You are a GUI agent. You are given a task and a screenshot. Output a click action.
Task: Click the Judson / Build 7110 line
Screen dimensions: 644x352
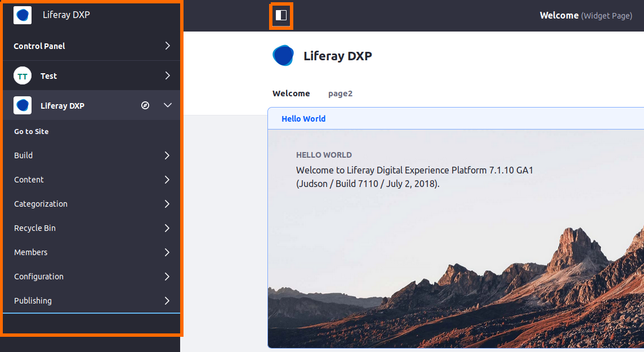[368, 184]
